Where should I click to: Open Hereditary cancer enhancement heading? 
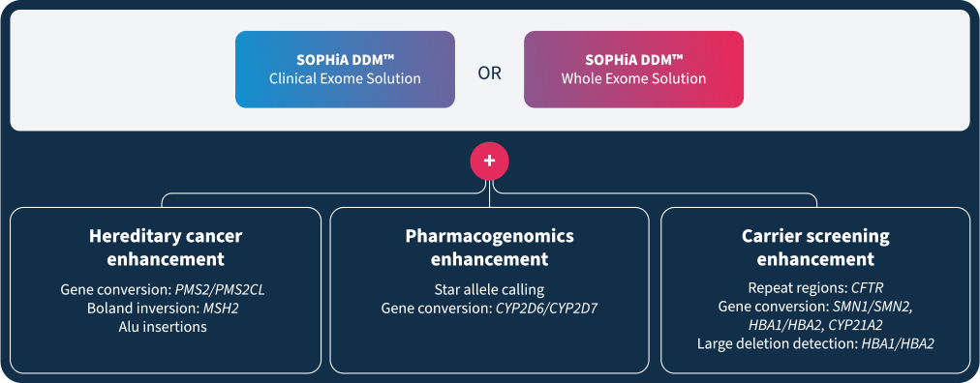[x=166, y=247]
